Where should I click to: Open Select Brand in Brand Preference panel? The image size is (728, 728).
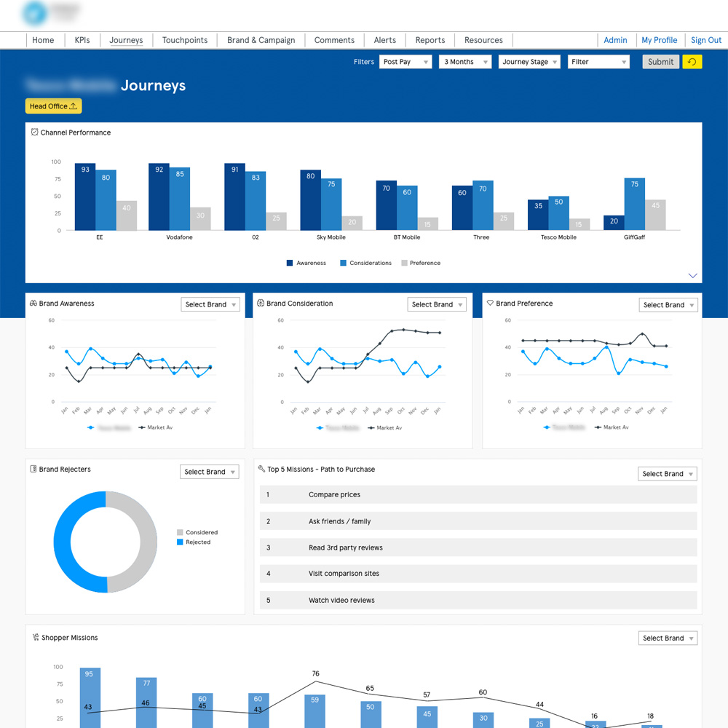tap(668, 305)
